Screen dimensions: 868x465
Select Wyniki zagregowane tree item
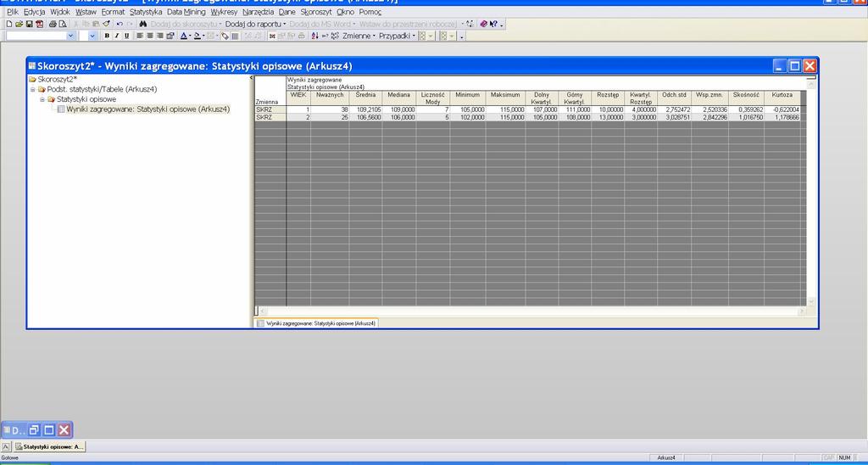(147, 109)
